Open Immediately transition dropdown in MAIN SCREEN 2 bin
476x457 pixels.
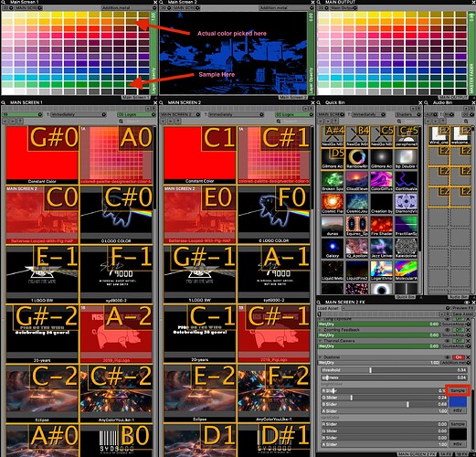(x=236, y=114)
